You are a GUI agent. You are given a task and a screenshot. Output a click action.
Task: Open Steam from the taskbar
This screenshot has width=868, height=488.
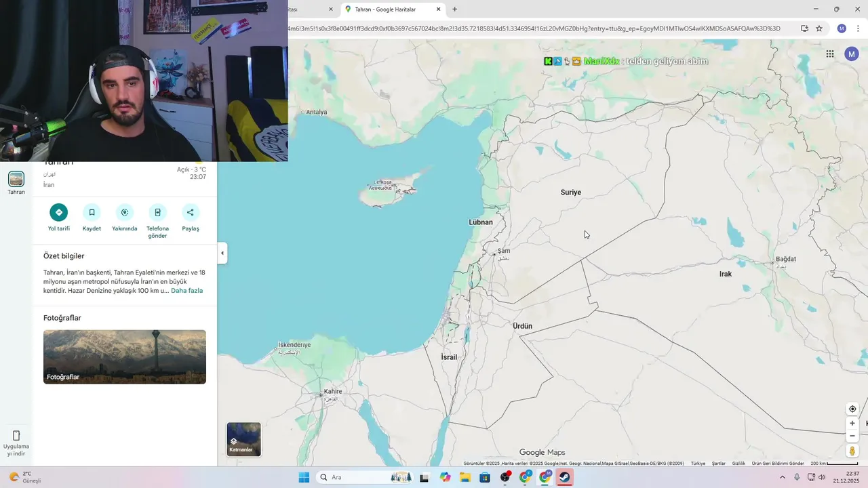565,477
